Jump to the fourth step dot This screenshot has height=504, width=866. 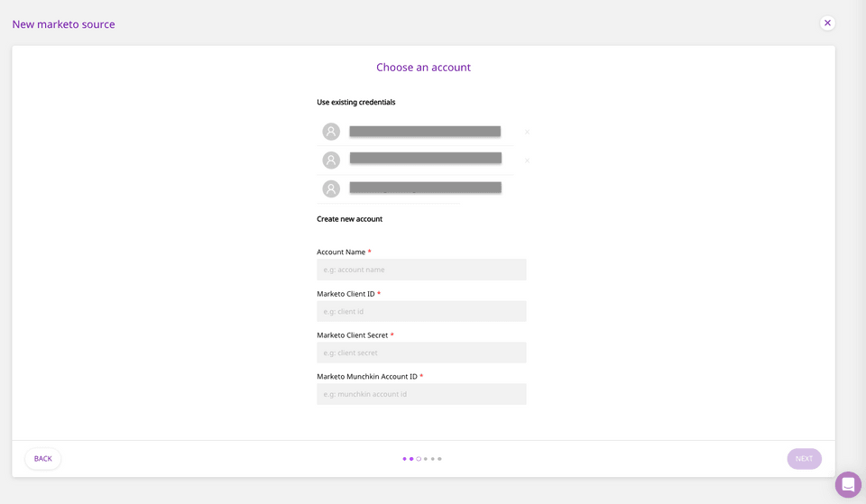click(x=425, y=459)
